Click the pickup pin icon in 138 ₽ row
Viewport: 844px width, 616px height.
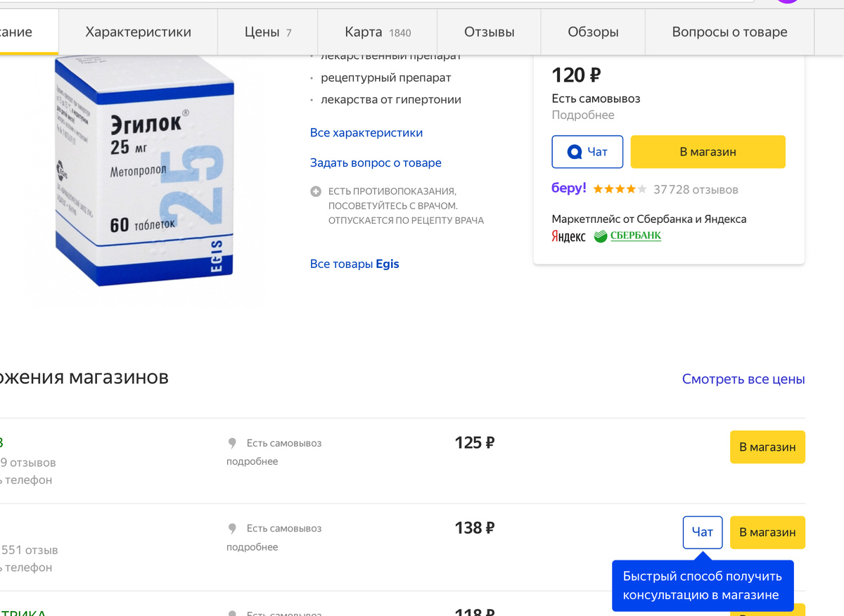pos(232,529)
